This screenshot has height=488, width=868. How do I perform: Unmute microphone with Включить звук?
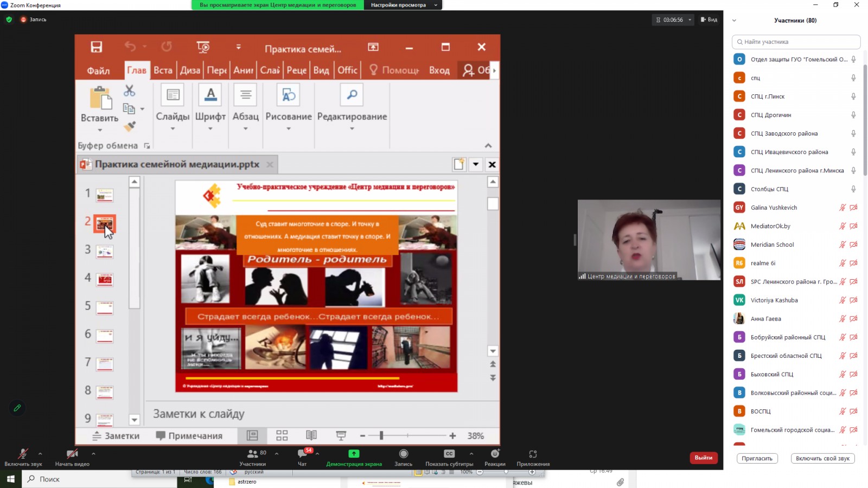(23, 454)
